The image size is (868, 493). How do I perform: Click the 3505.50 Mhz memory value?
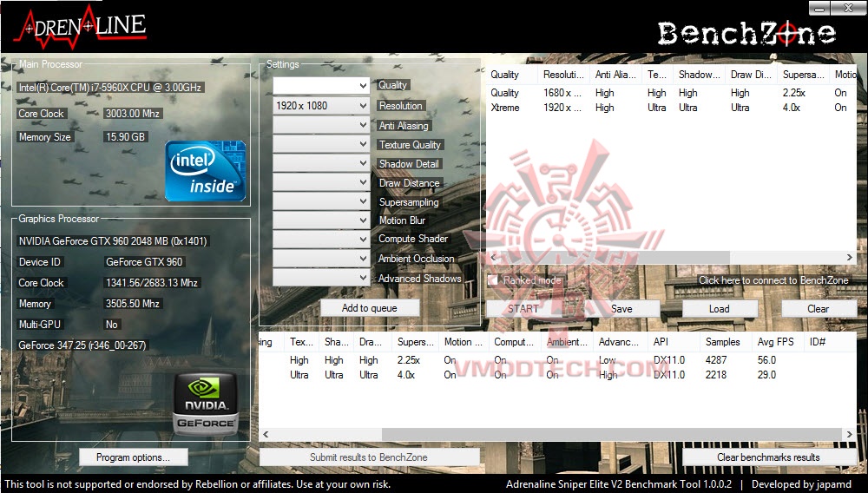point(133,304)
